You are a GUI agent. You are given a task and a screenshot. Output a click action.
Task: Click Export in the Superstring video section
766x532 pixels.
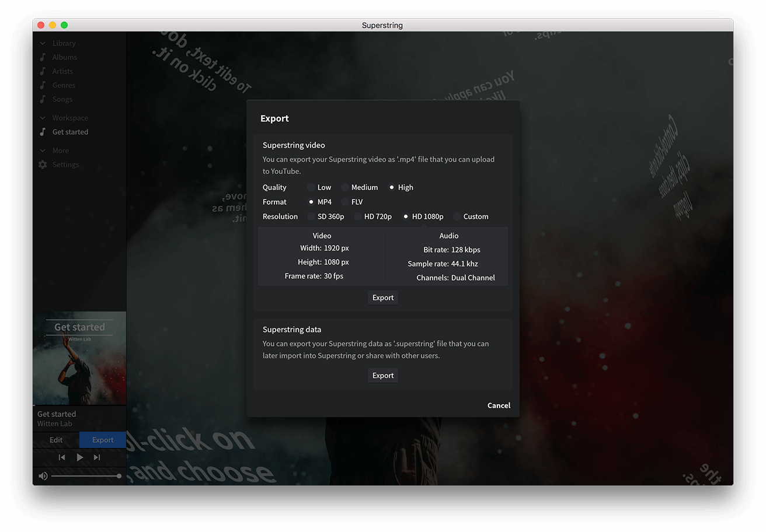coord(383,297)
